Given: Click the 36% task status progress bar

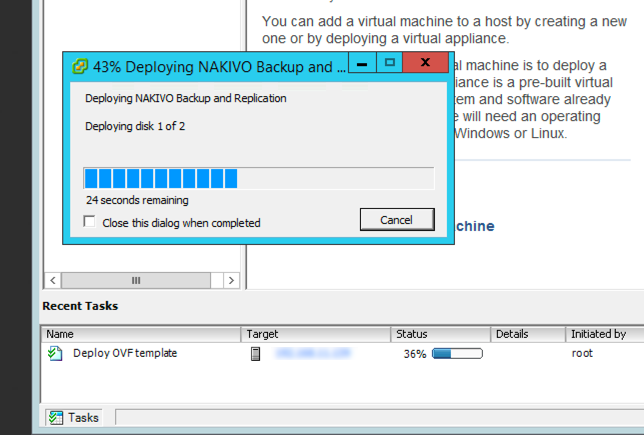Looking at the screenshot, I should coord(458,354).
